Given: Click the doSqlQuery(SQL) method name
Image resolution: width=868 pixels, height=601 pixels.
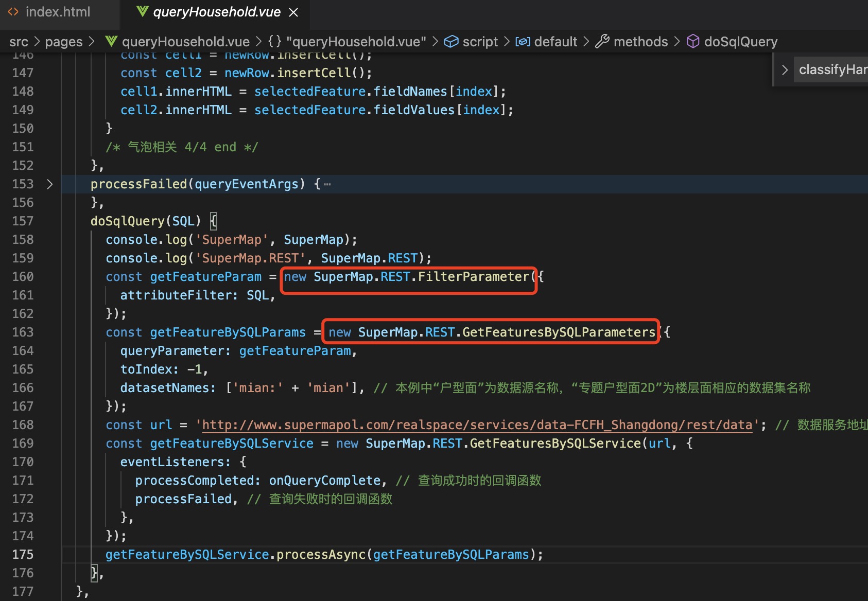Looking at the screenshot, I should tap(146, 221).
